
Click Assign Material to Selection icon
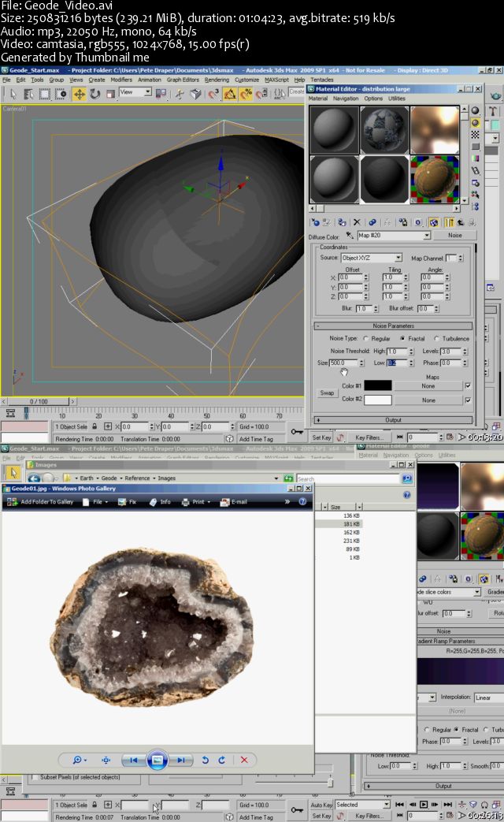[x=342, y=222]
